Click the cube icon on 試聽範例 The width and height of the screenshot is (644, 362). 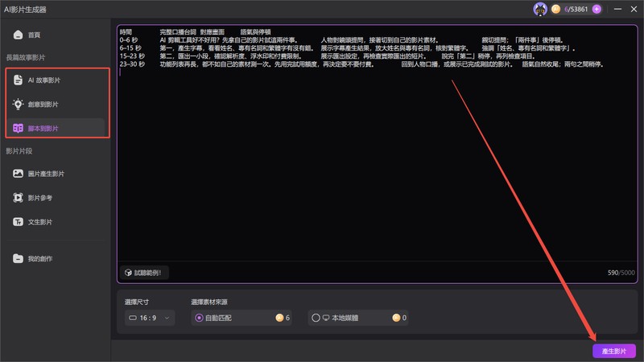point(128,273)
